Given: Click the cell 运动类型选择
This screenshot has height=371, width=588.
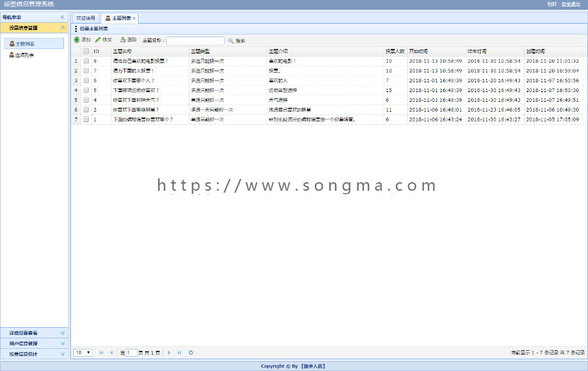Looking at the screenshot, I should pos(283,90).
